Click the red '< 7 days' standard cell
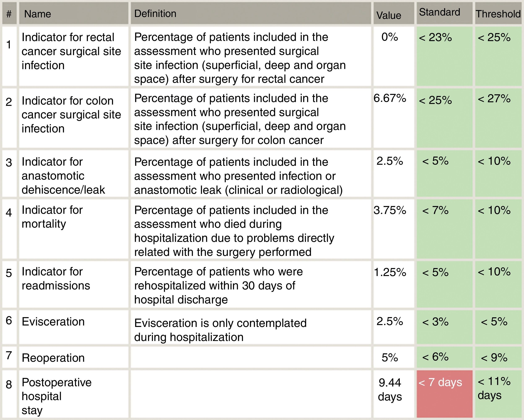 coord(444,394)
